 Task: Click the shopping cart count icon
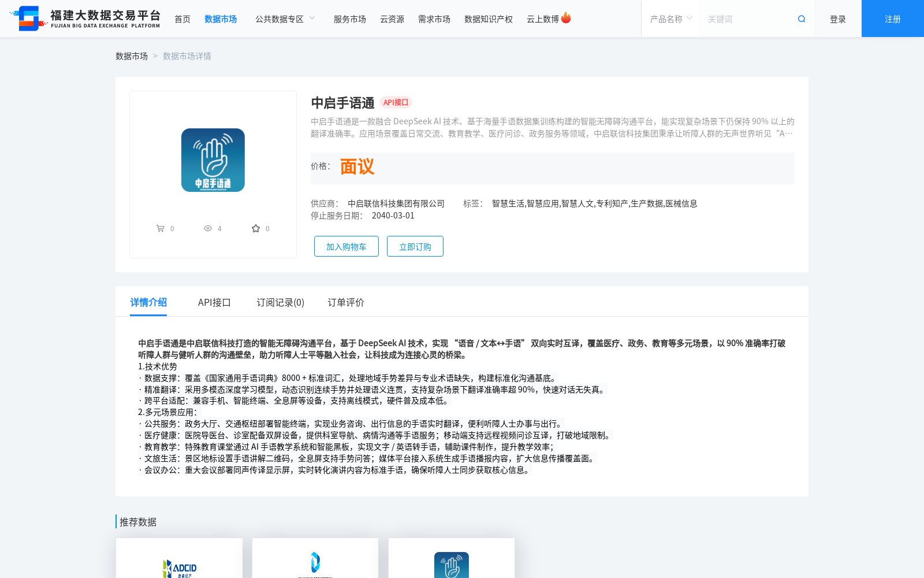click(161, 228)
